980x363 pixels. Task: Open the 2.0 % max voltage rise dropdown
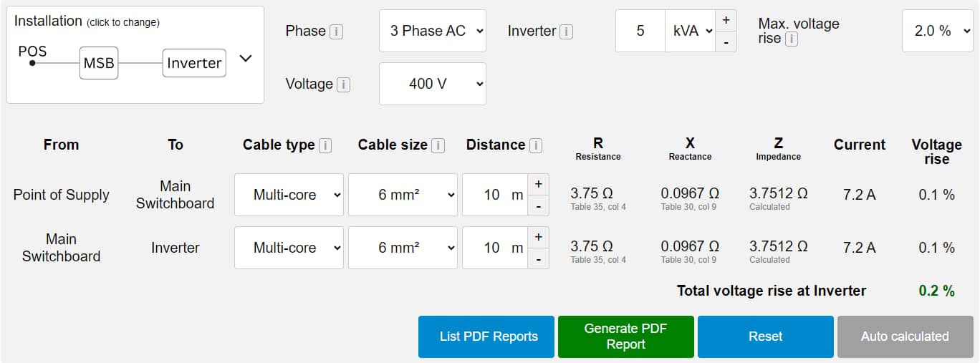(937, 31)
